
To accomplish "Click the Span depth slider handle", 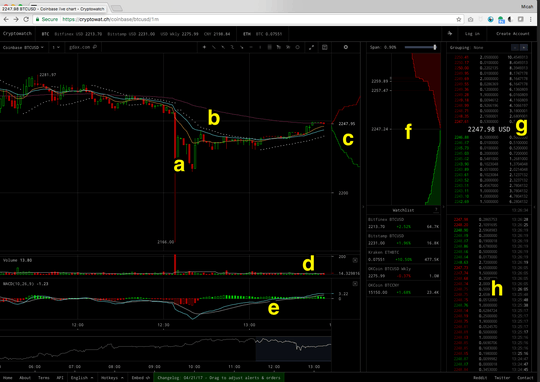I will point(435,47).
